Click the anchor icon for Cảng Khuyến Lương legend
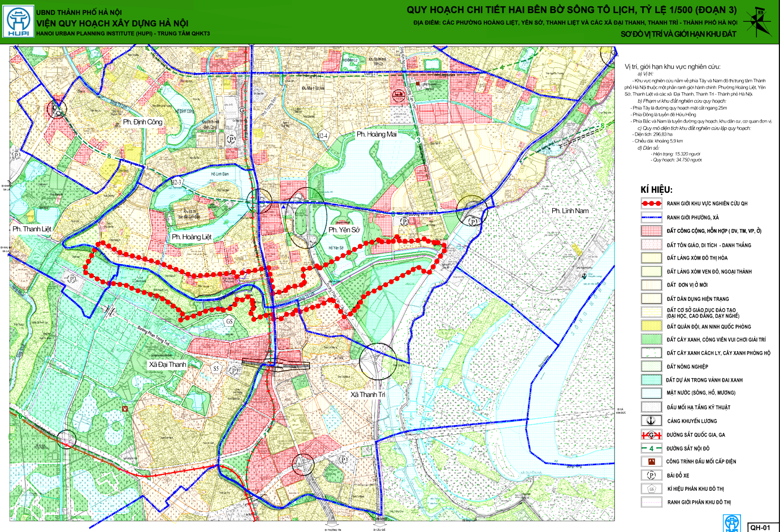 pyautogui.click(x=651, y=421)
